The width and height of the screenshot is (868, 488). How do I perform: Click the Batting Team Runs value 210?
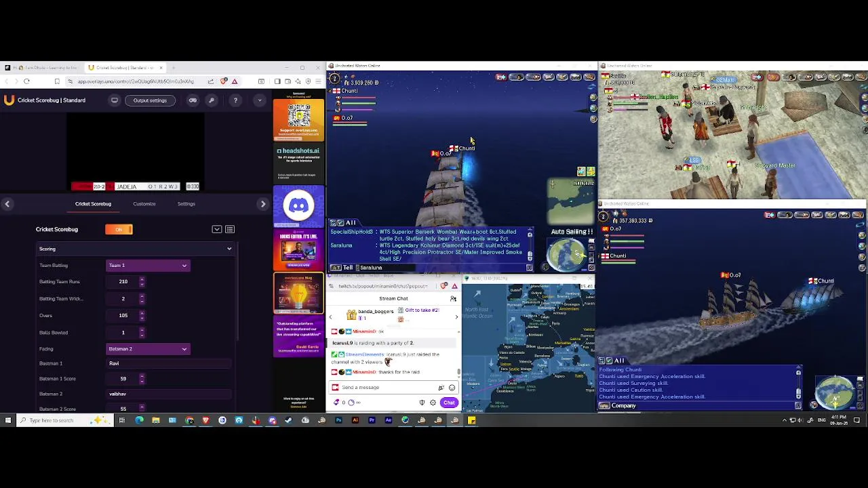pos(123,281)
